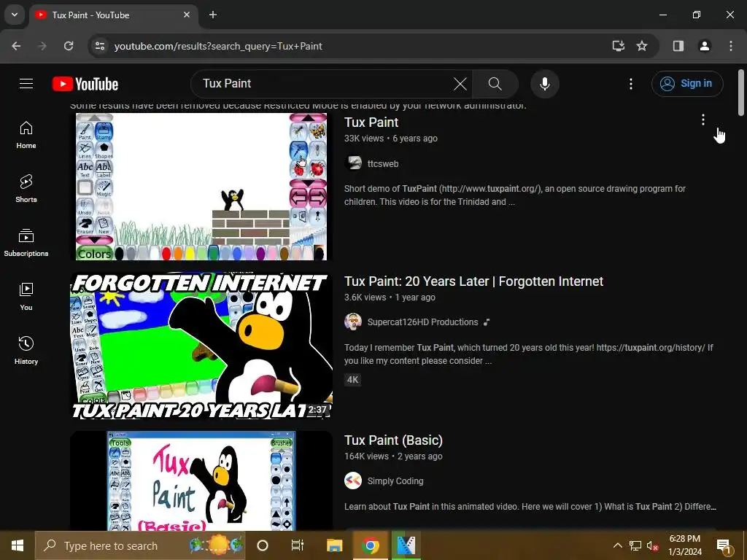Image resolution: width=747 pixels, height=560 pixels.
Task: Open 'Tux Paint: 20 Years Later' title link
Action: pyautogui.click(x=473, y=281)
